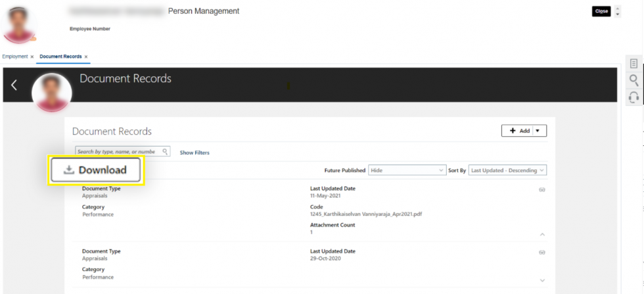Close the Employment tab with its x
Viewport: 644px width, 294px height.
pyautogui.click(x=32, y=57)
